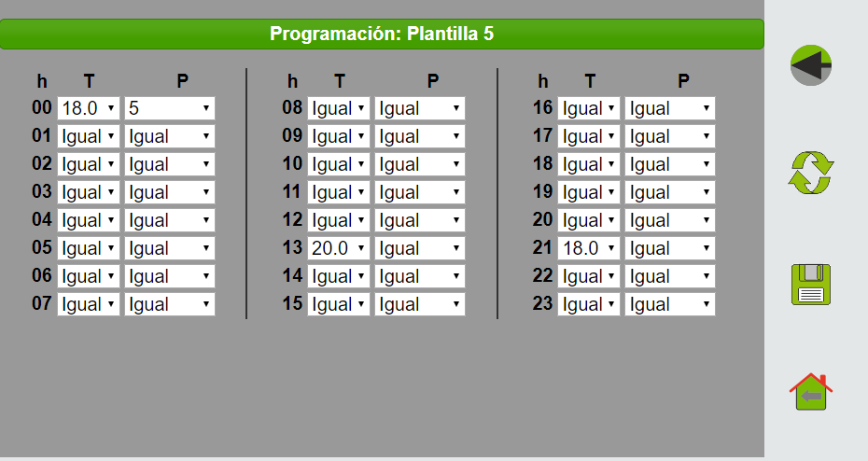This screenshot has width=868, height=461.
Task: Open the T dropdown for hour 10
Action: (x=339, y=164)
